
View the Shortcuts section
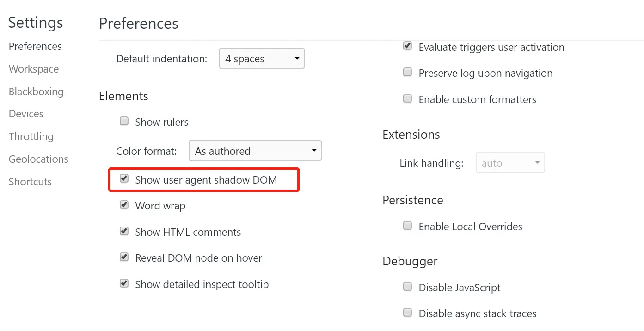30,182
